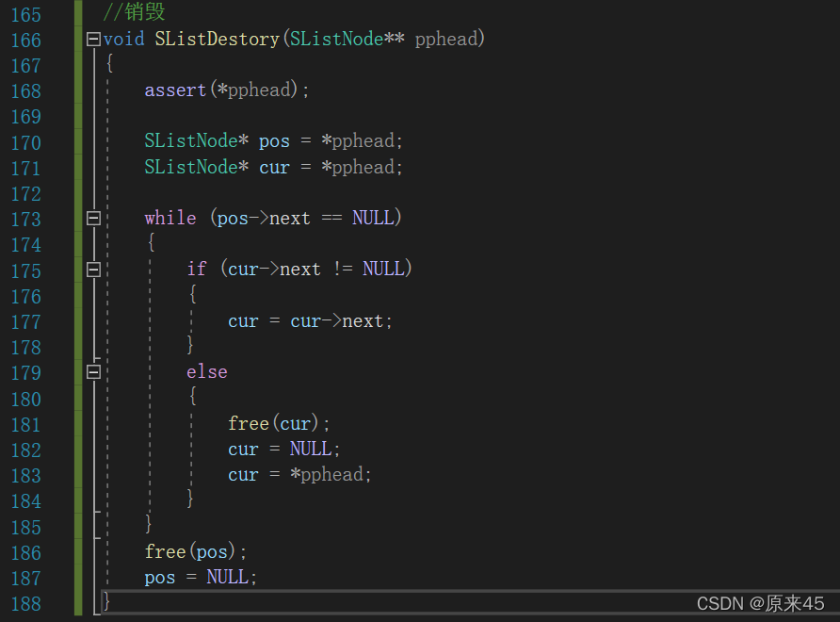Click the pos = NULL statement on line 187

(x=201, y=577)
